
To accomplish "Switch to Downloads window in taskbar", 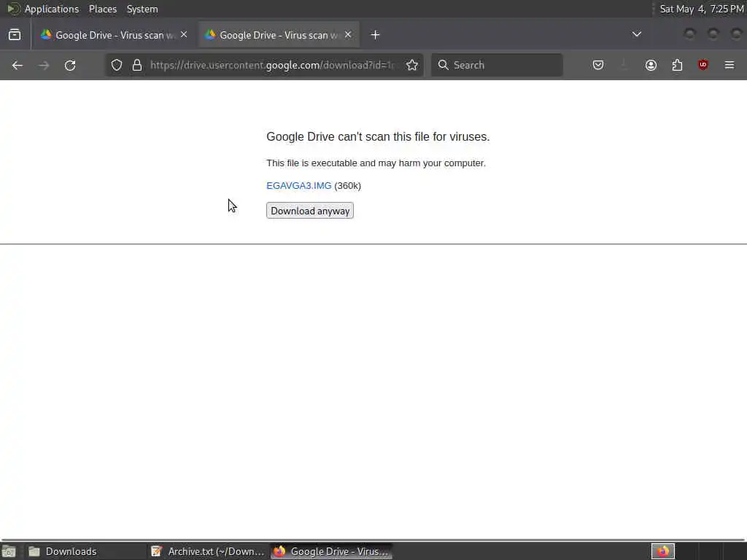I will pyautogui.click(x=85, y=551).
